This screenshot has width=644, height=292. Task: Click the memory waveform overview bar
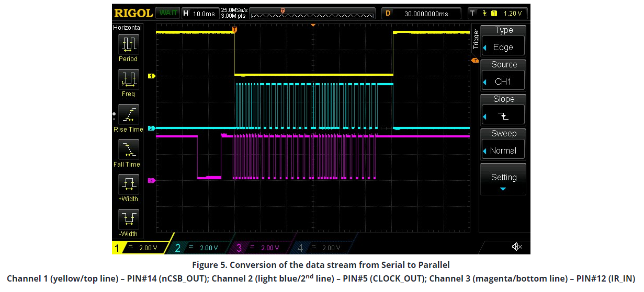[313, 14]
